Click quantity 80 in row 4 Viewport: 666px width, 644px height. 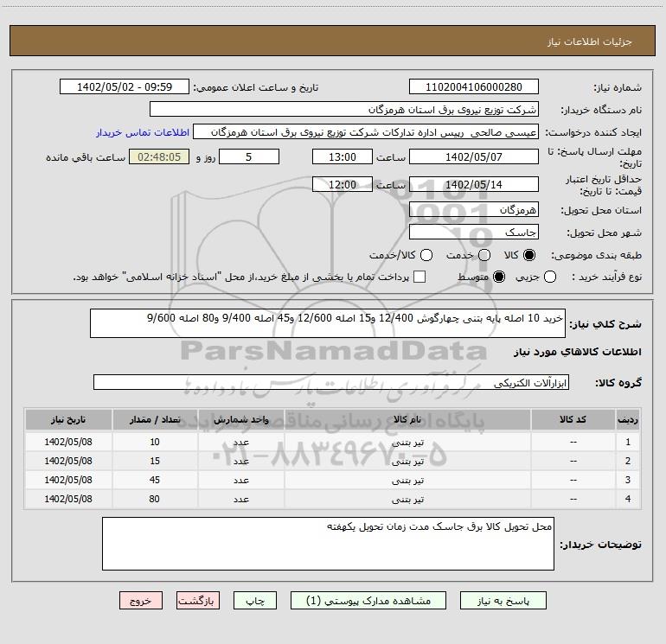pos(155,499)
